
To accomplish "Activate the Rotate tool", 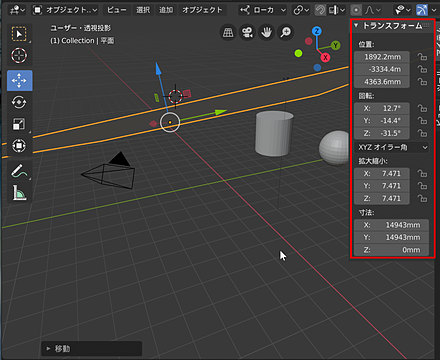I will point(19,102).
